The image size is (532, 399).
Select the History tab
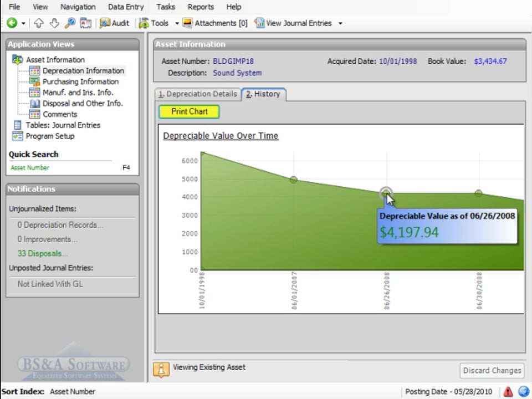point(263,94)
